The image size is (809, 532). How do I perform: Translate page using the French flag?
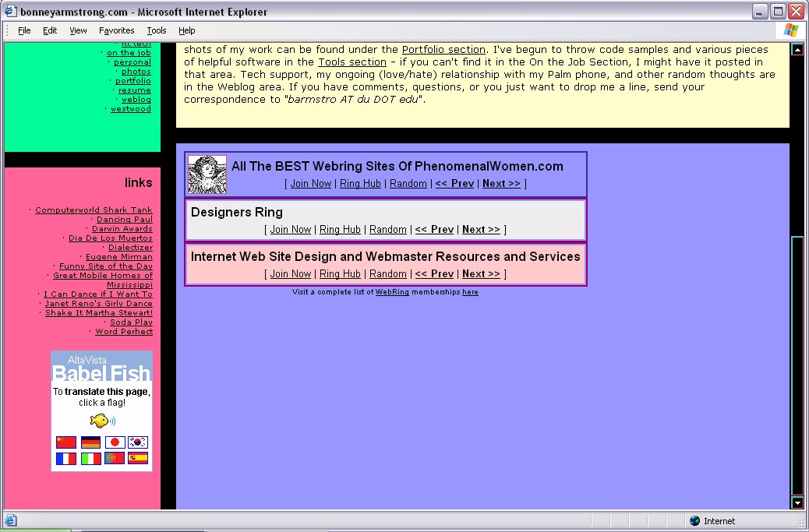pyautogui.click(x=66, y=459)
